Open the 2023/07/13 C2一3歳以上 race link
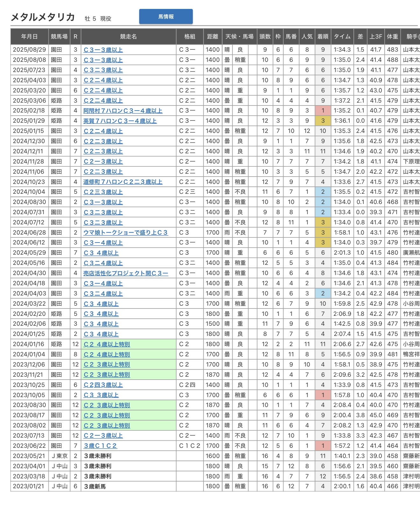The image size is (420, 508). coord(103,436)
